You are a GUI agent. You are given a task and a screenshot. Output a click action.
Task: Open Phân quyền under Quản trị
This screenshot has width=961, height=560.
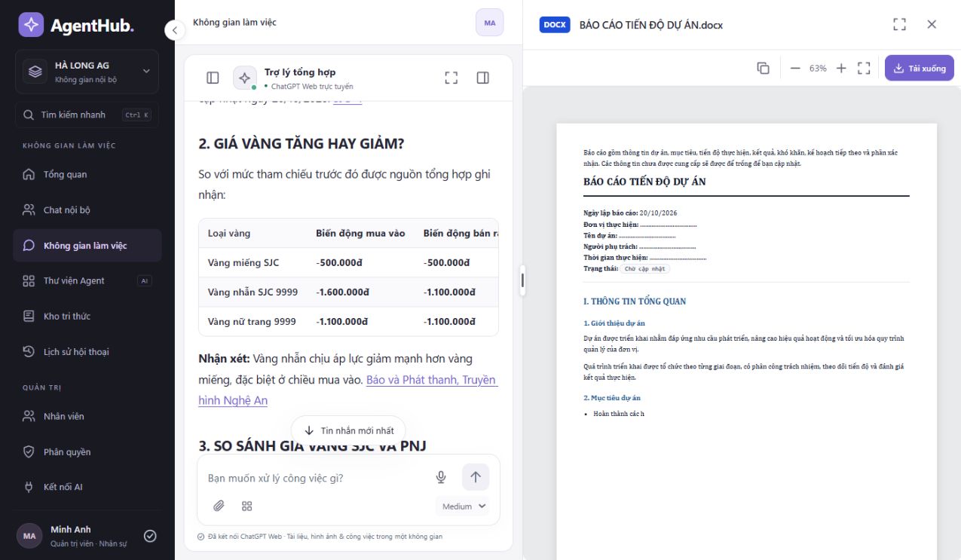pyautogui.click(x=87, y=452)
